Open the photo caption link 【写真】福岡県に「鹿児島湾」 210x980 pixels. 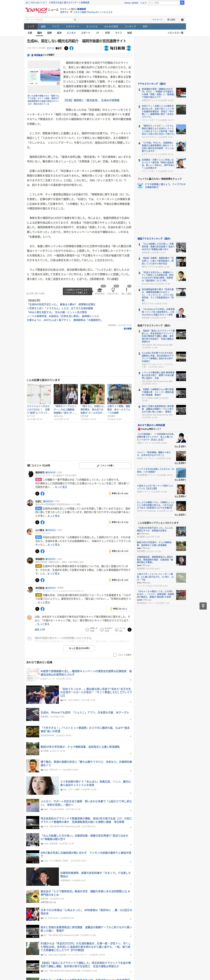(91, 100)
